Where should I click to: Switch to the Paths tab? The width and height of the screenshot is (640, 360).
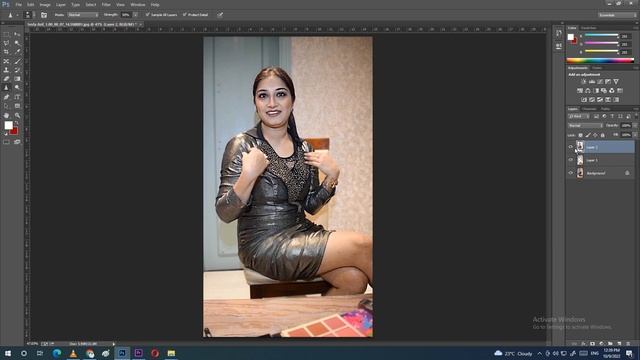(x=605, y=109)
